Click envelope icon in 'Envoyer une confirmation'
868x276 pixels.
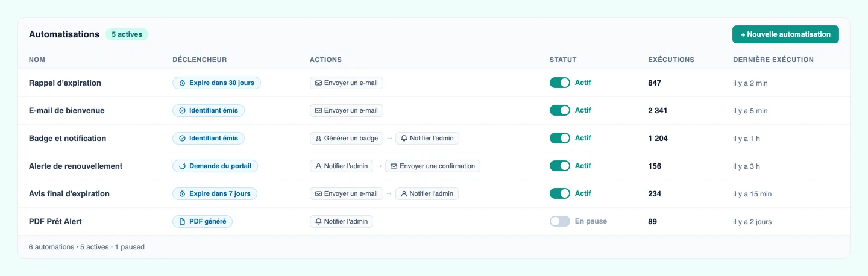pyautogui.click(x=394, y=166)
